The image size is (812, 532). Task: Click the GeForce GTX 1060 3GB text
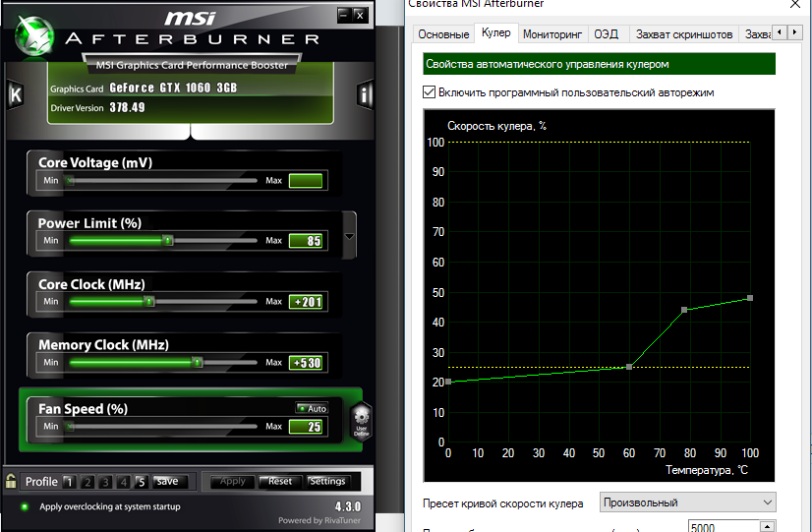point(173,88)
